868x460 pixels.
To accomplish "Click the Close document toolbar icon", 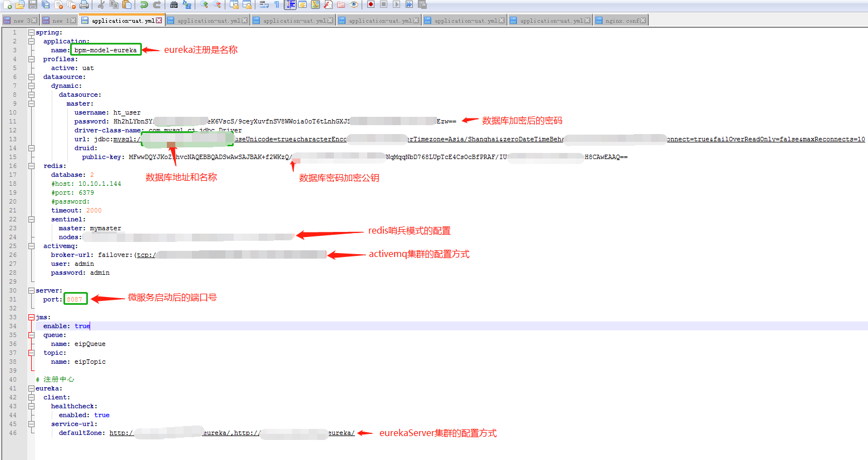I will point(58,4).
